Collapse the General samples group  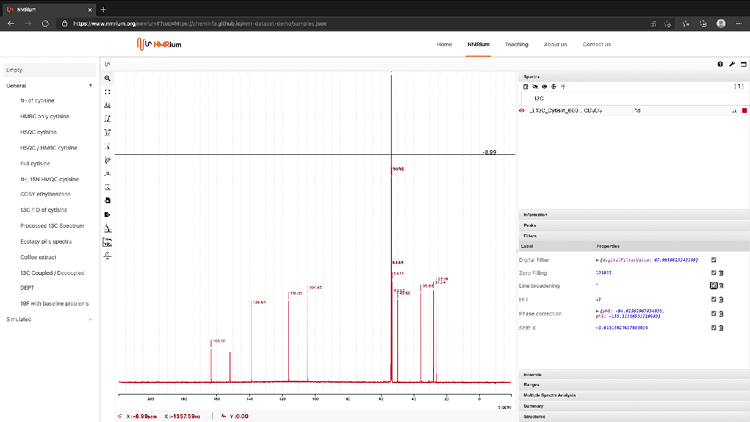(x=90, y=86)
